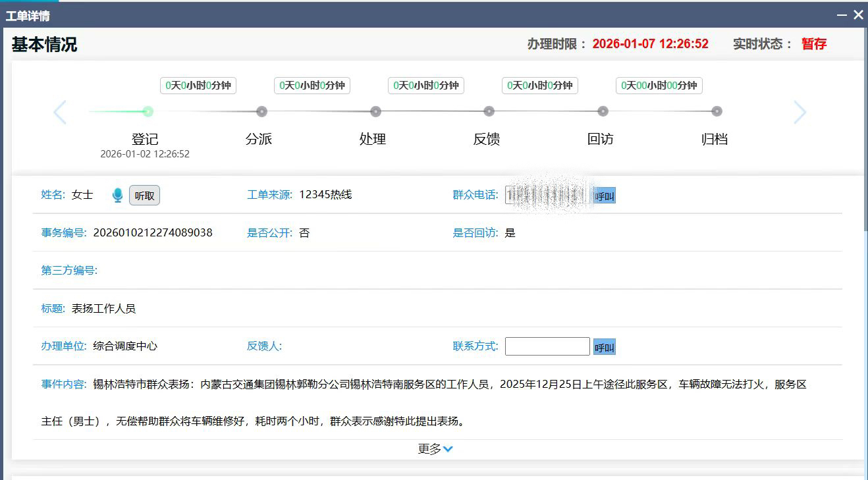Select the 分派 step node
Viewport: 868px width, 480px height.
(261, 111)
